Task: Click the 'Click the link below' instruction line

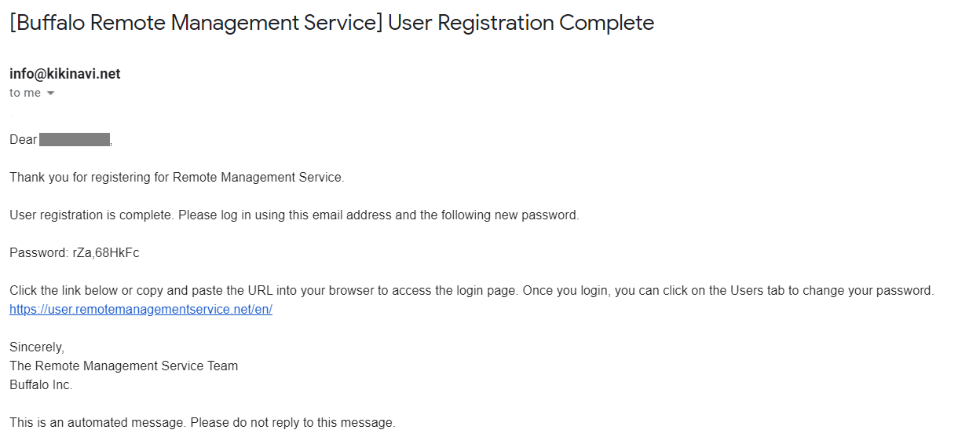Action: tap(472, 291)
